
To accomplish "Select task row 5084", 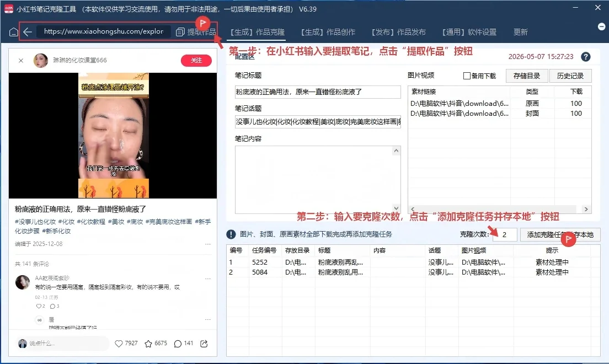I will [x=413, y=272].
